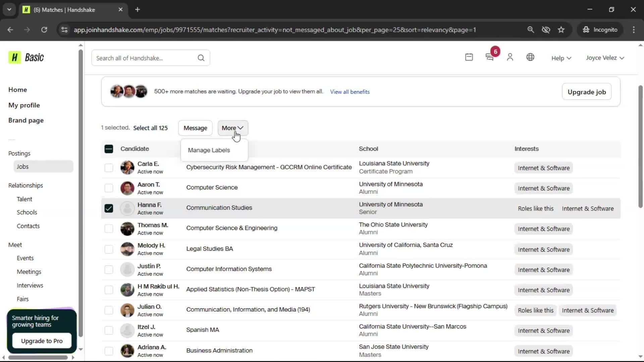Expand the Help dropdown
Viewport: 644px width, 362px height.
click(x=561, y=58)
